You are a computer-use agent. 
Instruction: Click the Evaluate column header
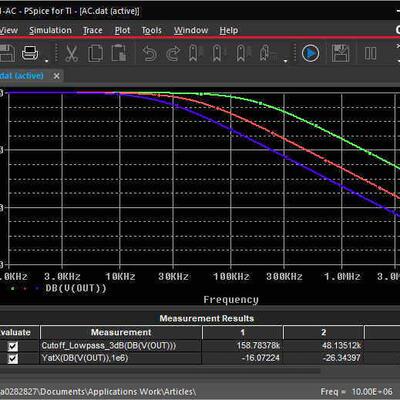[x=19, y=332]
